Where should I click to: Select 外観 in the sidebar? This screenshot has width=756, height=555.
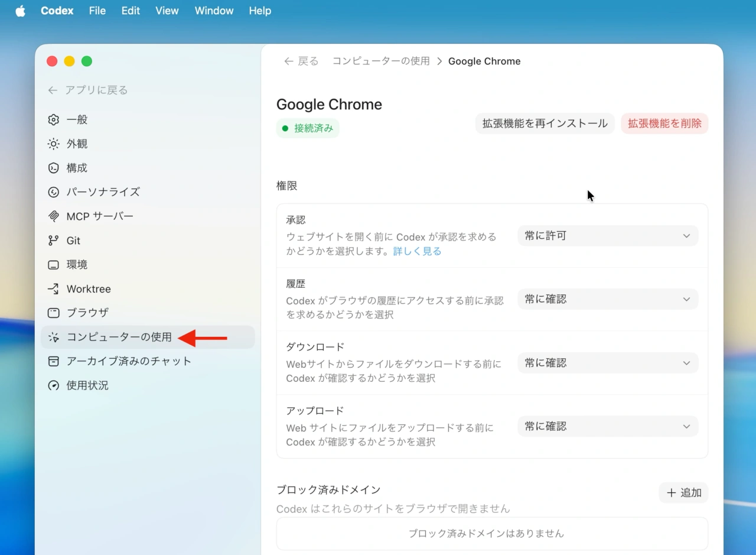click(148, 144)
